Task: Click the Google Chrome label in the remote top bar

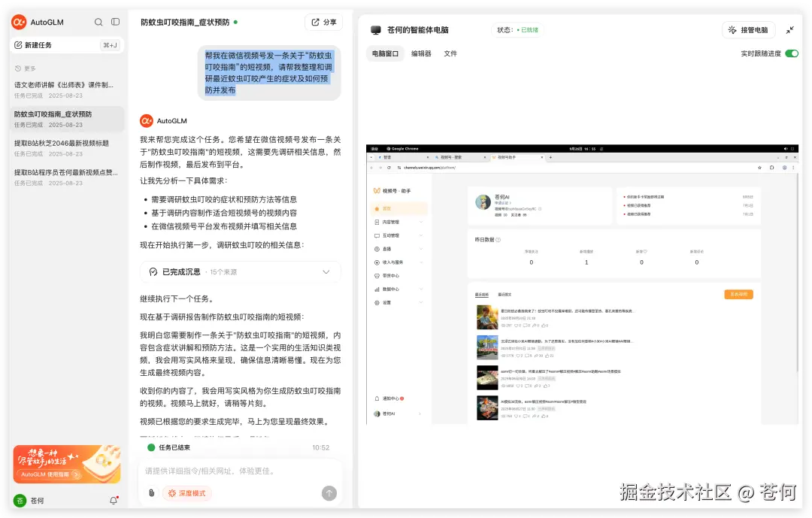Action: coord(402,149)
